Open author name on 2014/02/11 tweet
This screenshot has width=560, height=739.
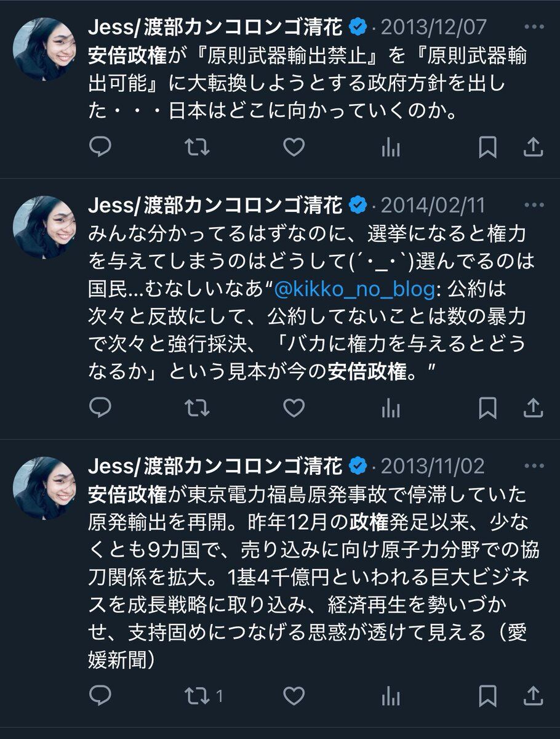click(215, 204)
